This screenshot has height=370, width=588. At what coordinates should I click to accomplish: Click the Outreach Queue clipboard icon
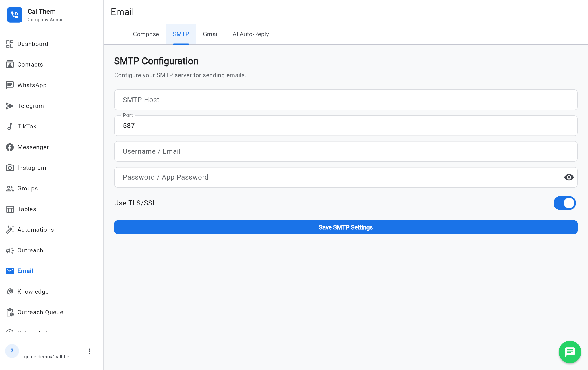point(10,312)
